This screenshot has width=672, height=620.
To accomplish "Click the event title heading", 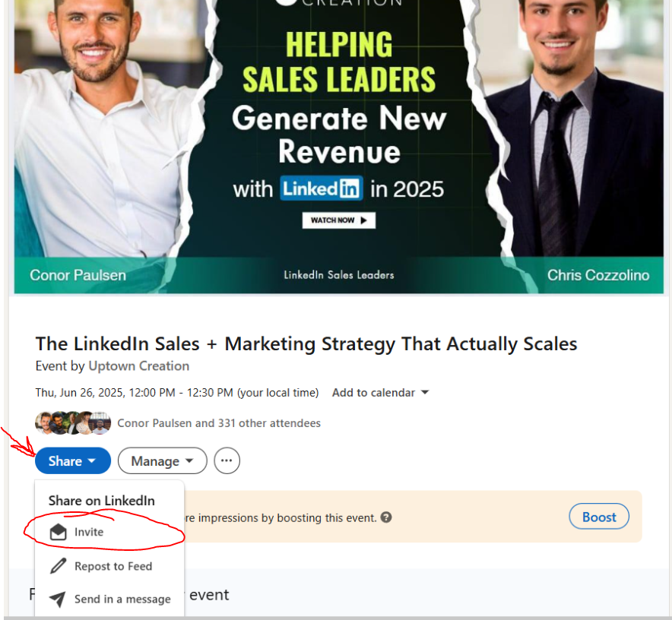I will coord(306,343).
